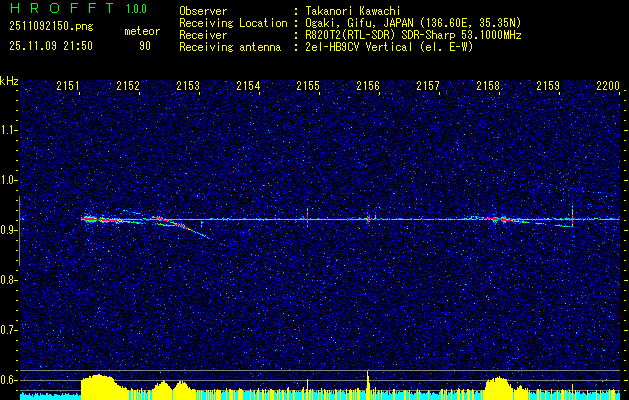The width and height of the screenshot is (629, 400).
Task: Click the large yellow power peak near 2151
Action: (x=98, y=385)
